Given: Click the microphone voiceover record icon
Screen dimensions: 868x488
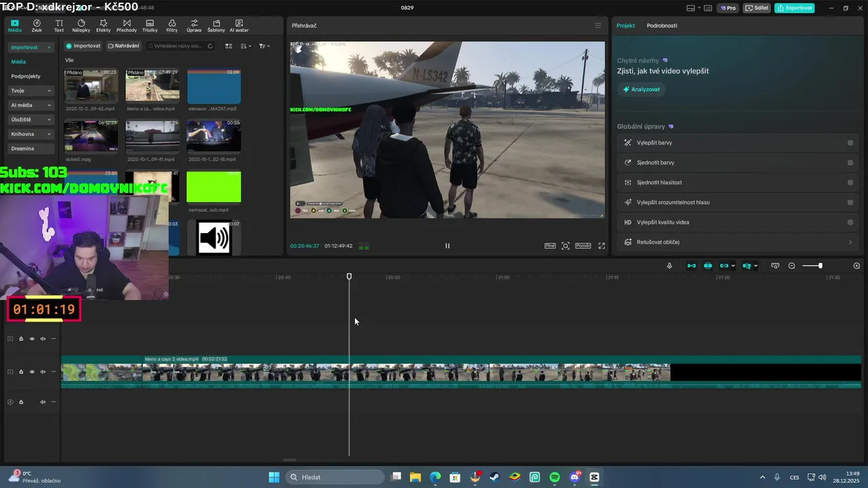Looking at the screenshot, I should click(669, 266).
